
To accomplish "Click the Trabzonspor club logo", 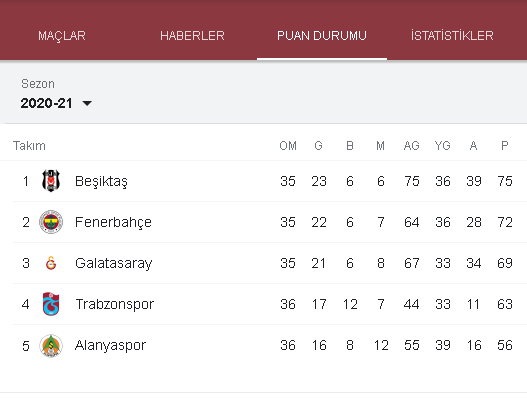I will 51,304.
